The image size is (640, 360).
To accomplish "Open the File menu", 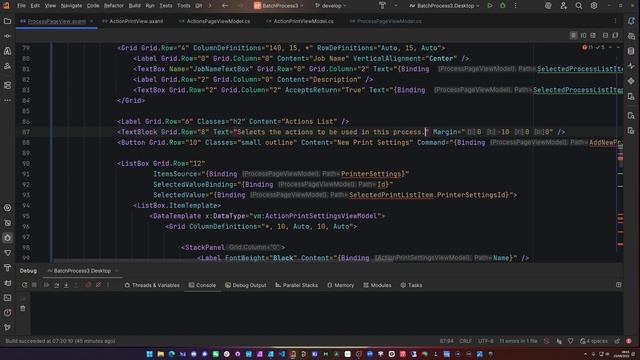I will point(21,6).
